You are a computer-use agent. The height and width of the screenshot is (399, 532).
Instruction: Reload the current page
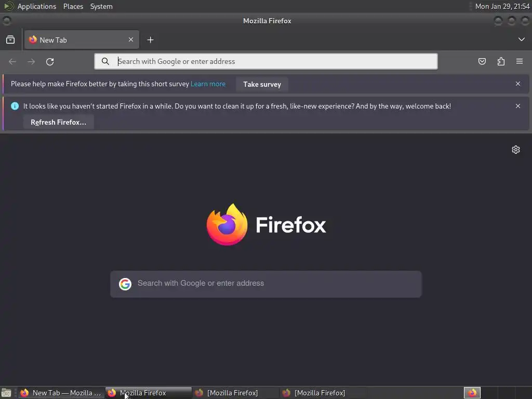[x=50, y=61]
